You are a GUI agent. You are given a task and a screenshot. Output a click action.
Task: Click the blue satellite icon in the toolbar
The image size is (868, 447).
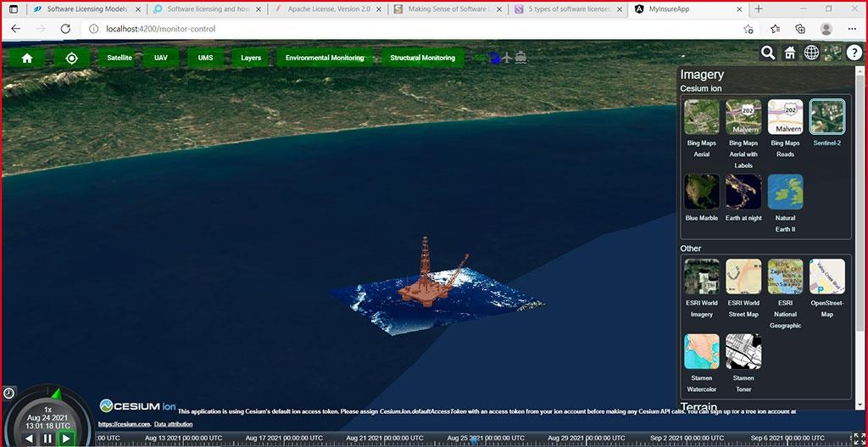495,58
